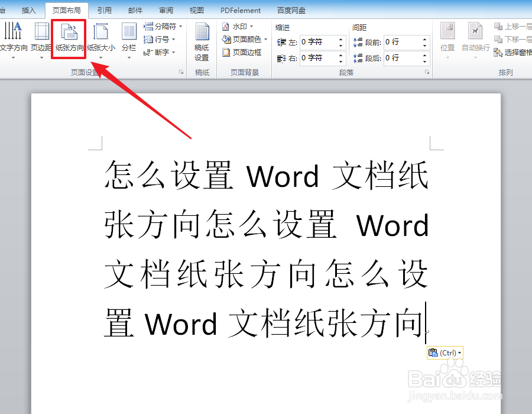
Task: Click the 自动换行 wrap text button
Action: [476, 40]
